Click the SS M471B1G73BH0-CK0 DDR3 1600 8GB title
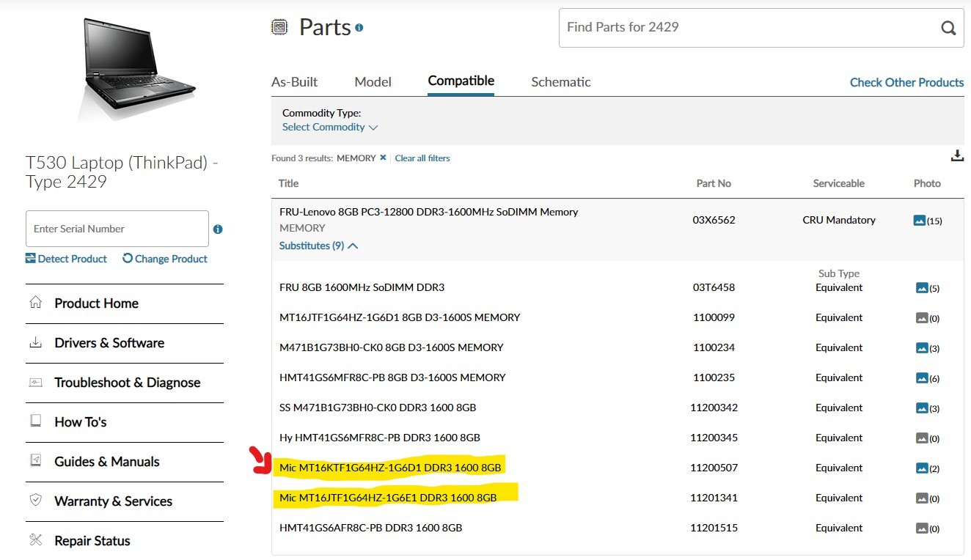 point(378,408)
